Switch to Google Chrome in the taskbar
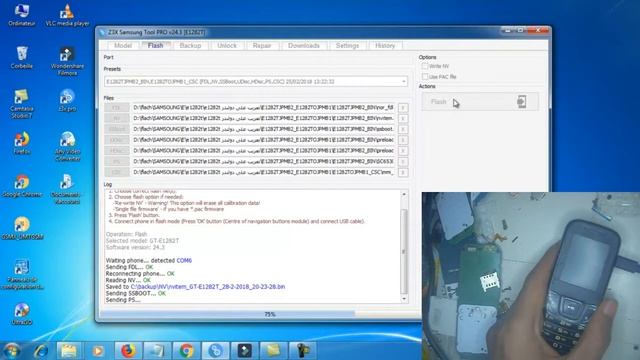 click(186, 351)
